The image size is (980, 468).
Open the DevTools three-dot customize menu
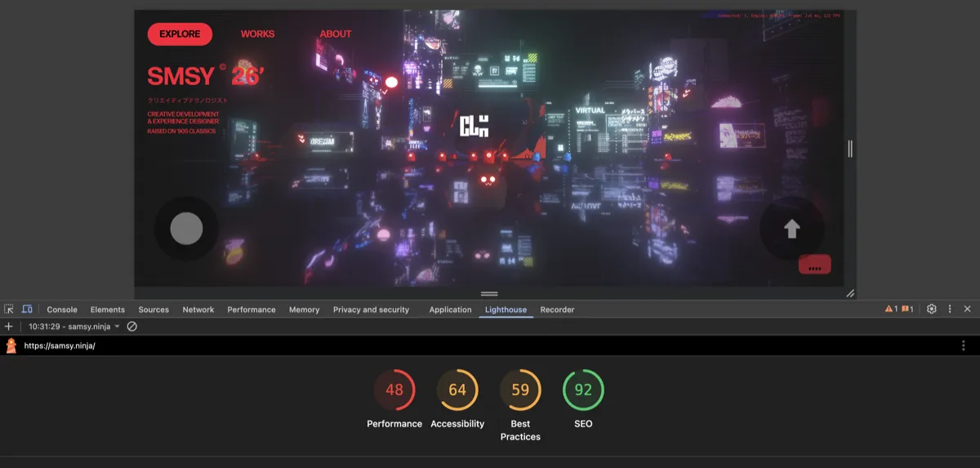click(950, 310)
